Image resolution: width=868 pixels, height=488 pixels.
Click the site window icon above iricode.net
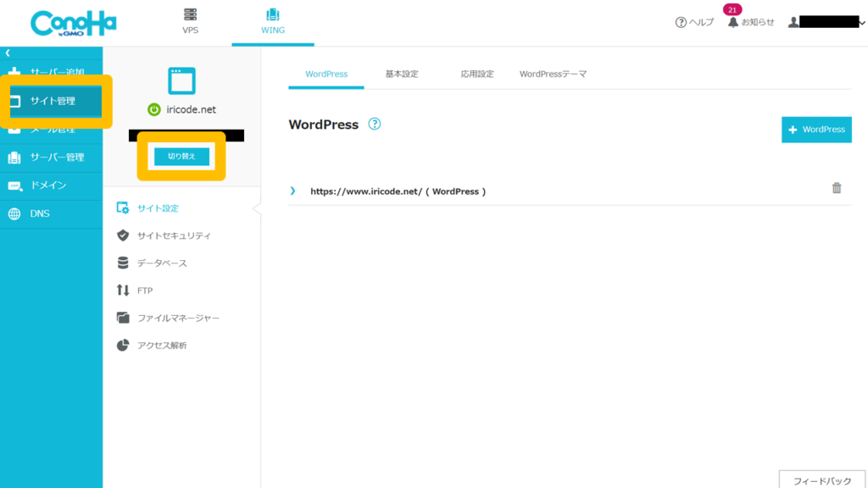coord(181,80)
